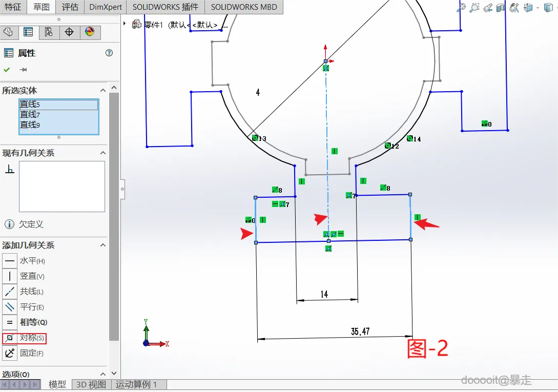The image size is (558, 392).
Task: Expand the 零件1 flyout tree arrow
Action: click(124, 24)
